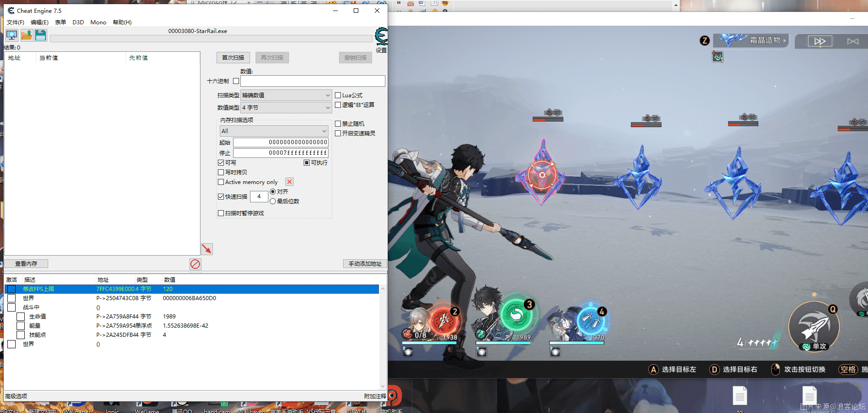
Task: Activate the 修改FPS上限 entry checkbox
Action: (x=11, y=289)
